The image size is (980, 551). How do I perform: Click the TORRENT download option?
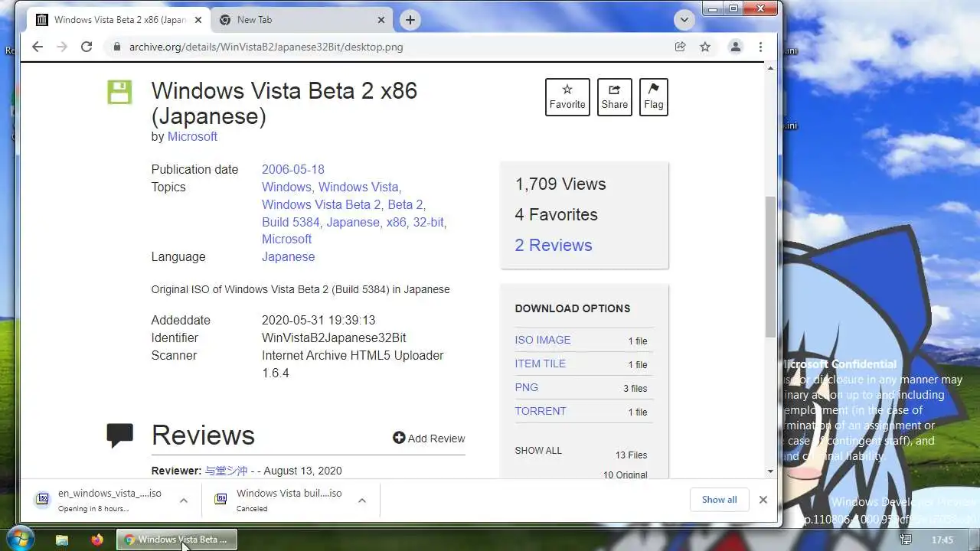point(541,411)
